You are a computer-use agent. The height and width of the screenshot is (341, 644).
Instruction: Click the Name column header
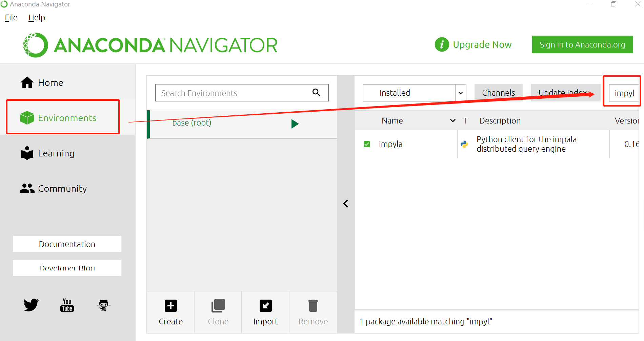pos(392,120)
